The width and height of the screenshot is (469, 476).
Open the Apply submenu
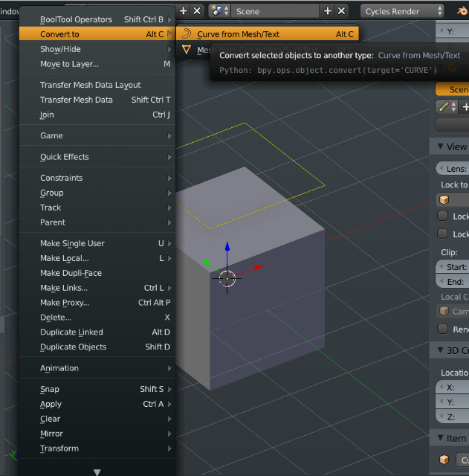[x=97, y=404]
